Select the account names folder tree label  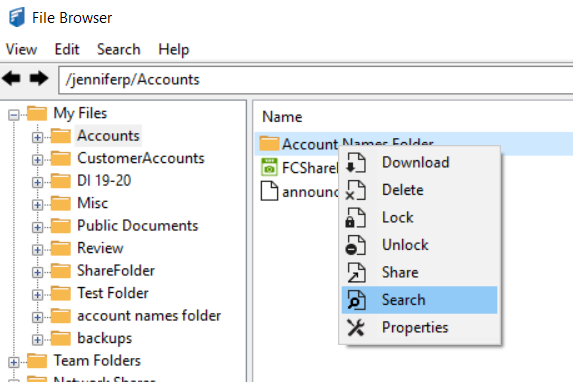click(149, 316)
